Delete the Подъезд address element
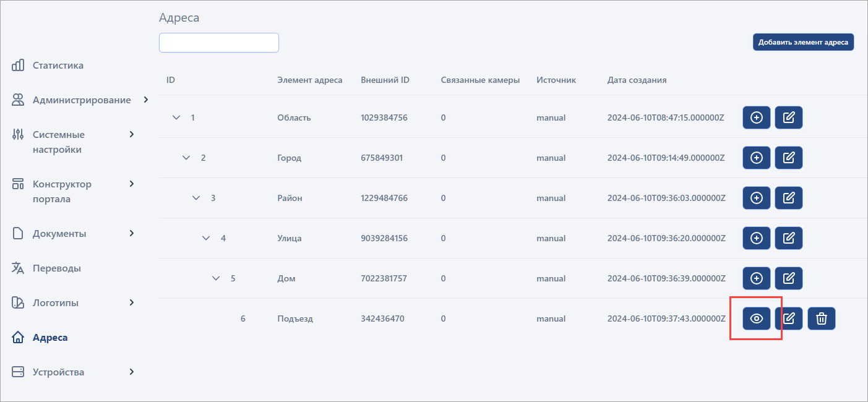This screenshot has height=402, width=868. (x=821, y=319)
